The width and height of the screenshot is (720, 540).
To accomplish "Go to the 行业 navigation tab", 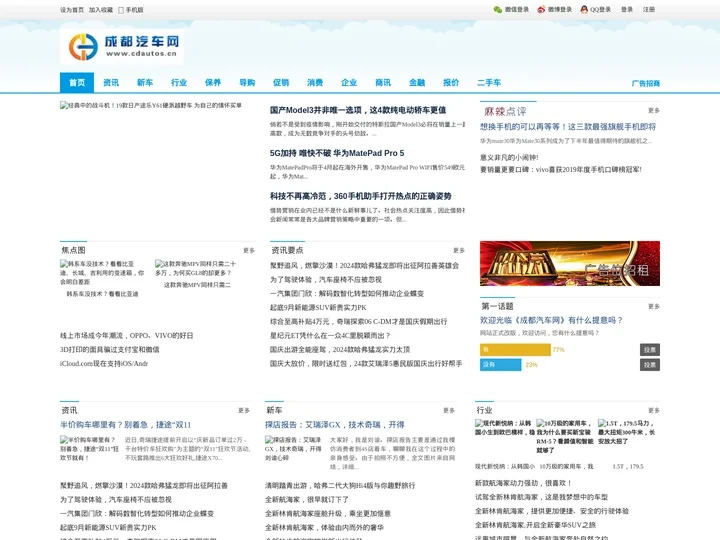I will click(x=179, y=83).
